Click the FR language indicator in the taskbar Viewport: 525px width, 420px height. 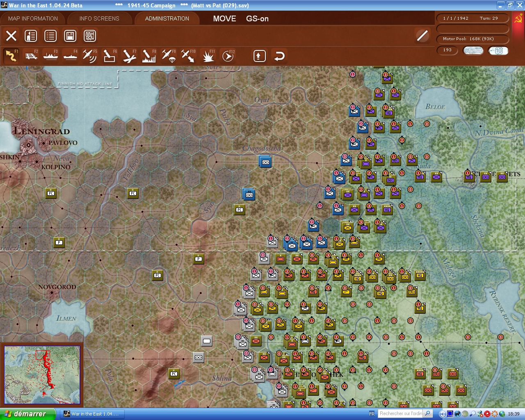[x=372, y=414]
